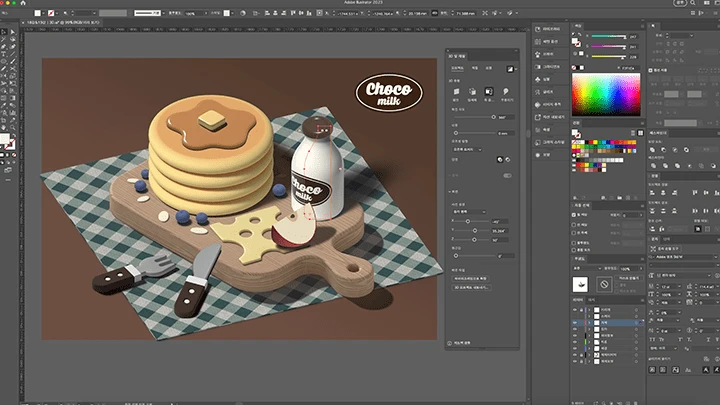This screenshot has height=405, width=720.
Task: Click the revolve angle slider handle
Action: [494, 117]
